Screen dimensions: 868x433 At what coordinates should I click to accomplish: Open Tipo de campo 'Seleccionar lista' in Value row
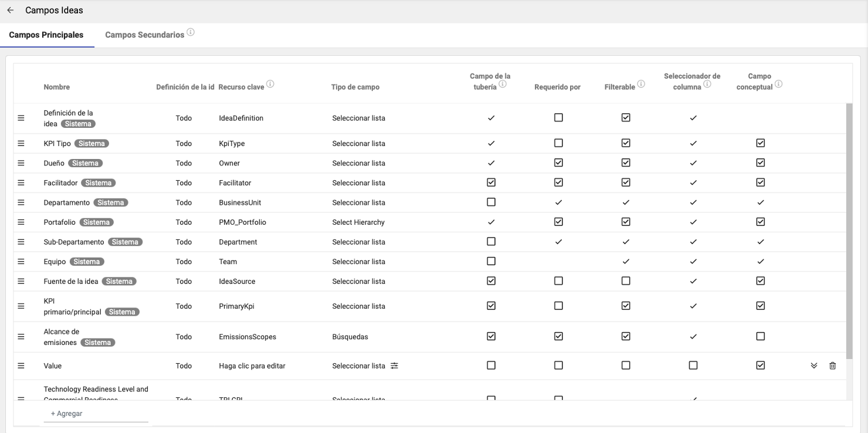pyautogui.click(x=359, y=366)
